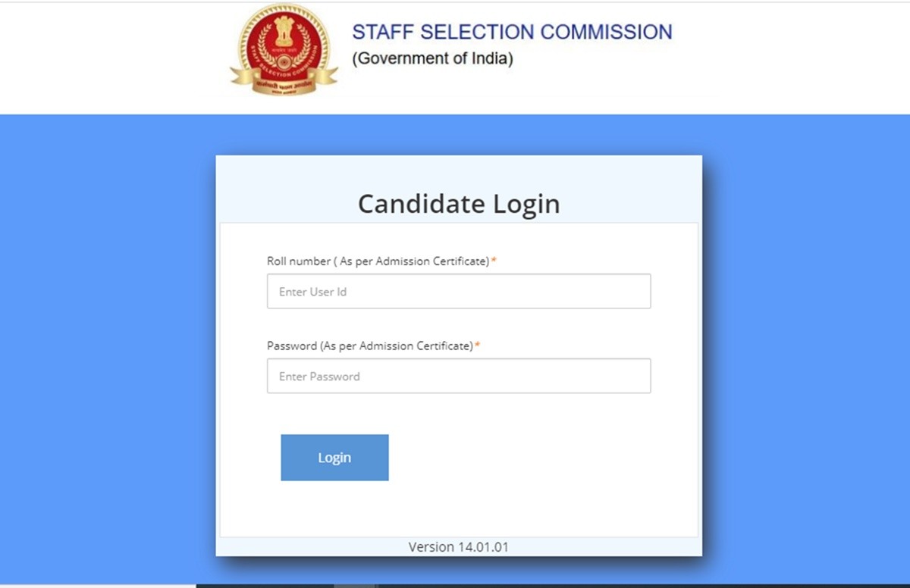Focus the Enter Password field
The image size is (910, 588).
pyautogui.click(x=458, y=377)
